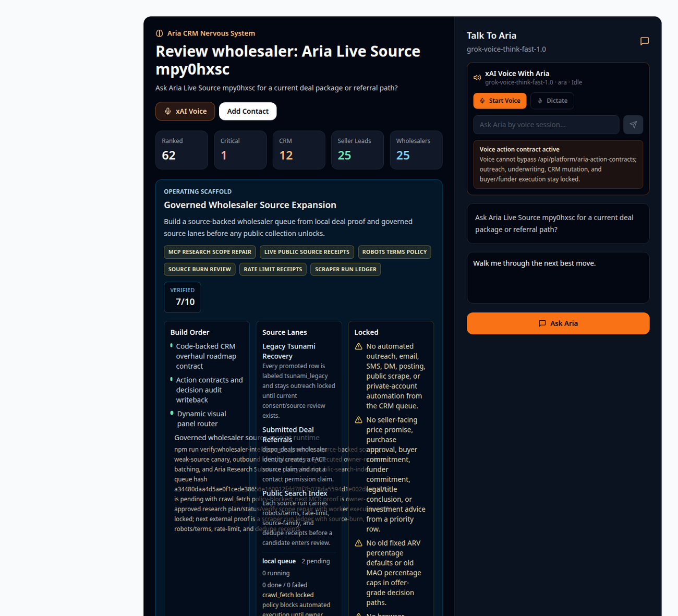Click the warning icon beside No old fixed ARV

358,543
